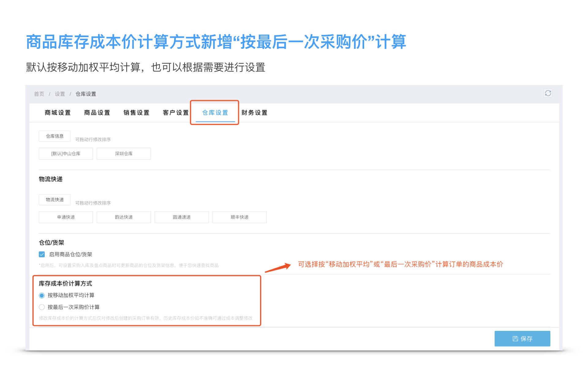Toggle 启用商品仓位/货架 checkbox
The image size is (588, 368).
(42, 254)
